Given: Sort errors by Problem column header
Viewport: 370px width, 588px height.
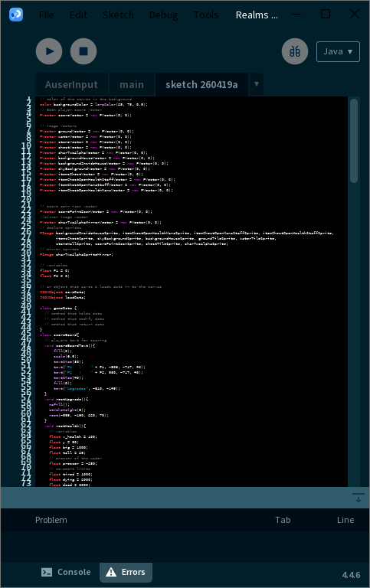Looking at the screenshot, I should click(x=51, y=520).
